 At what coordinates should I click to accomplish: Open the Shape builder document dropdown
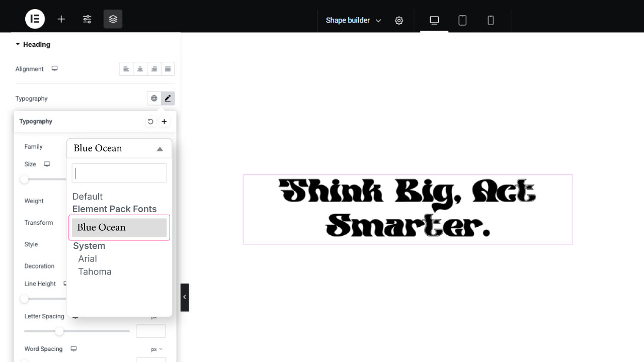coord(353,21)
